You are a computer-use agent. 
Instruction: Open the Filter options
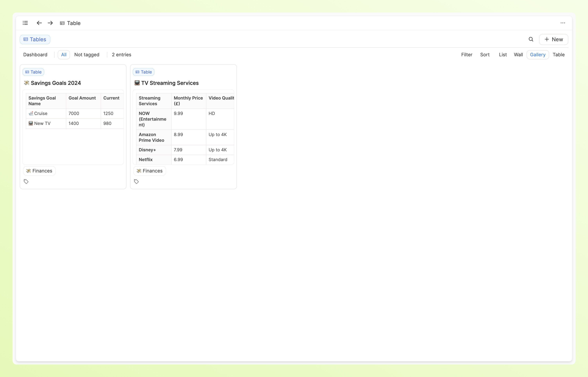[x=466, y=55]
